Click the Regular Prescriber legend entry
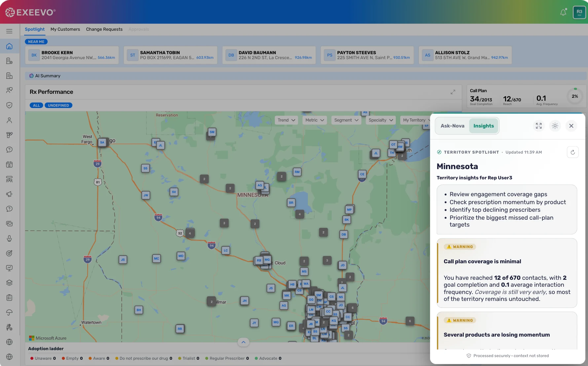This screenshot has height=366, width=588. (227, 358)
